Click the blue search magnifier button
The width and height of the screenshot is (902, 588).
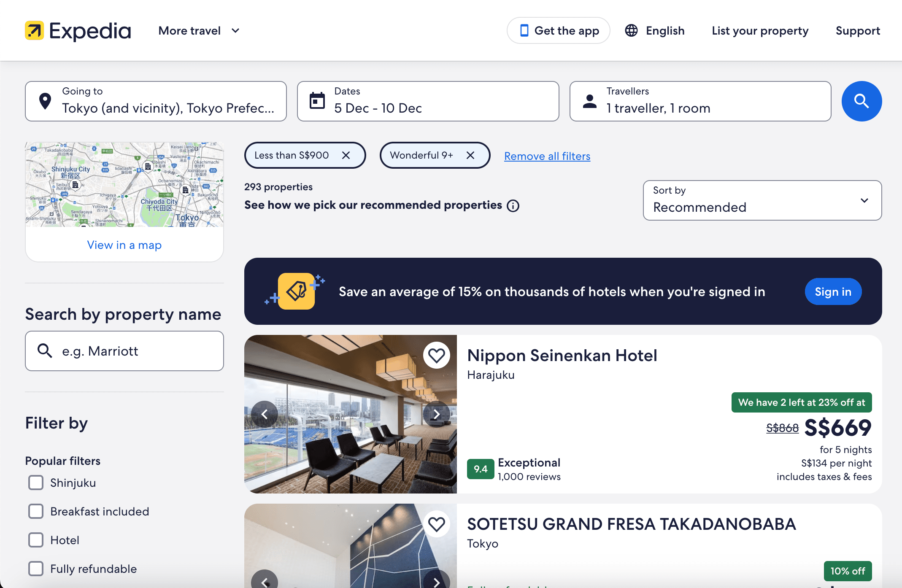861,101
